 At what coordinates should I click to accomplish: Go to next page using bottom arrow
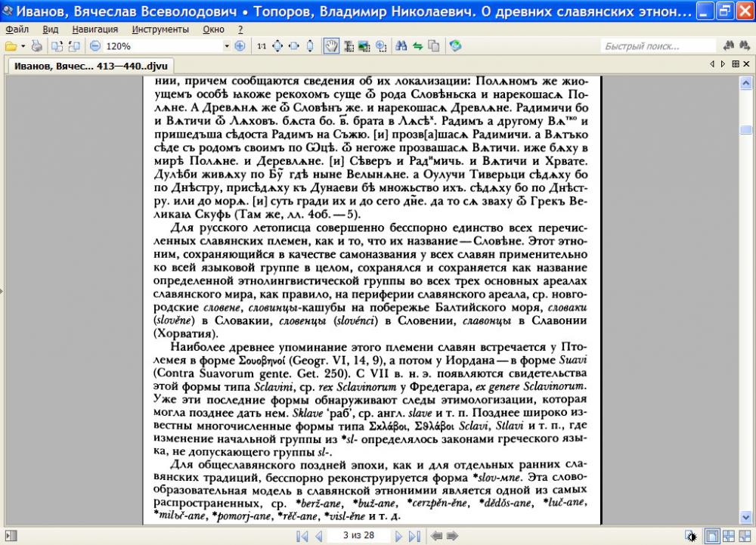pos(398,536)
